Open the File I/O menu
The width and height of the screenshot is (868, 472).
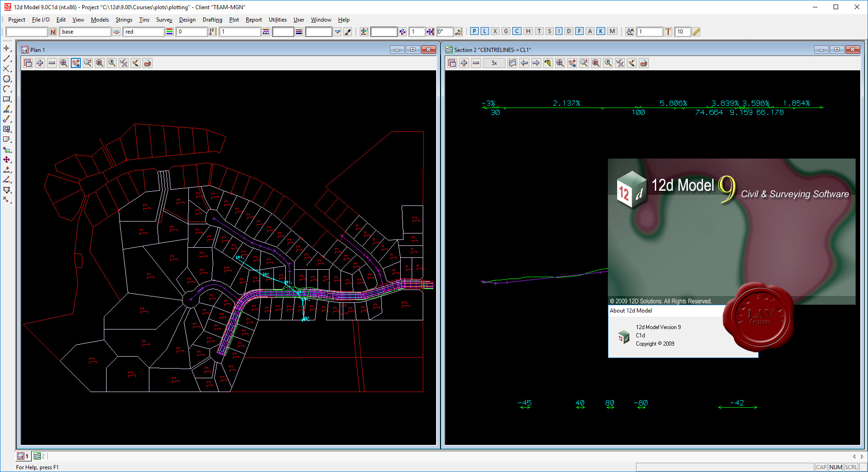coord(41,20)
